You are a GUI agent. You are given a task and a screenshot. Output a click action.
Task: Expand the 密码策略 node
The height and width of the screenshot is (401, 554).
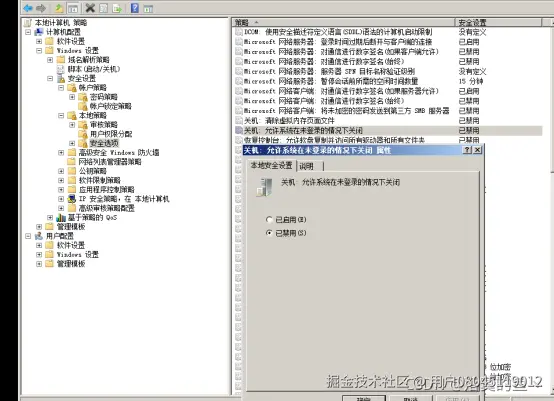[x=72, y=97]
